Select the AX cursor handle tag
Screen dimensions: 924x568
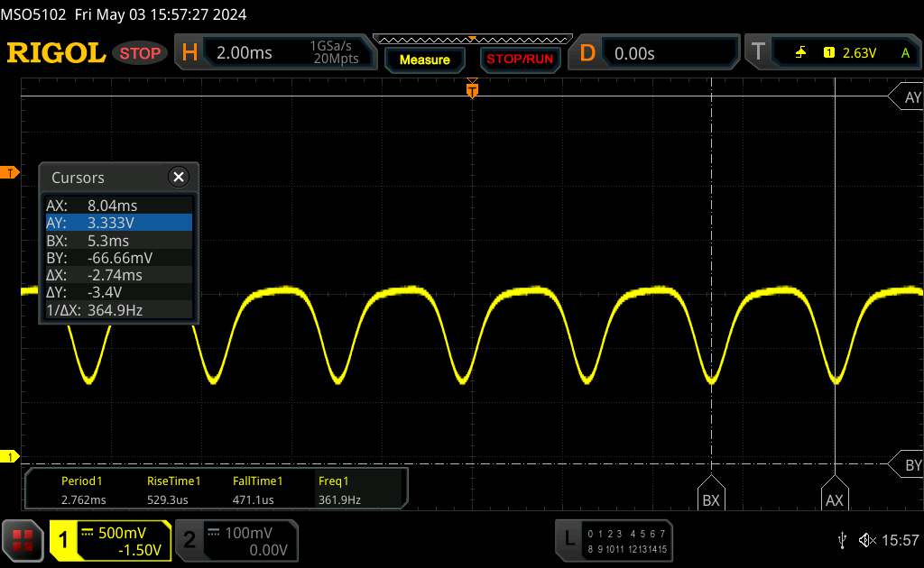(x=835, y=498)
